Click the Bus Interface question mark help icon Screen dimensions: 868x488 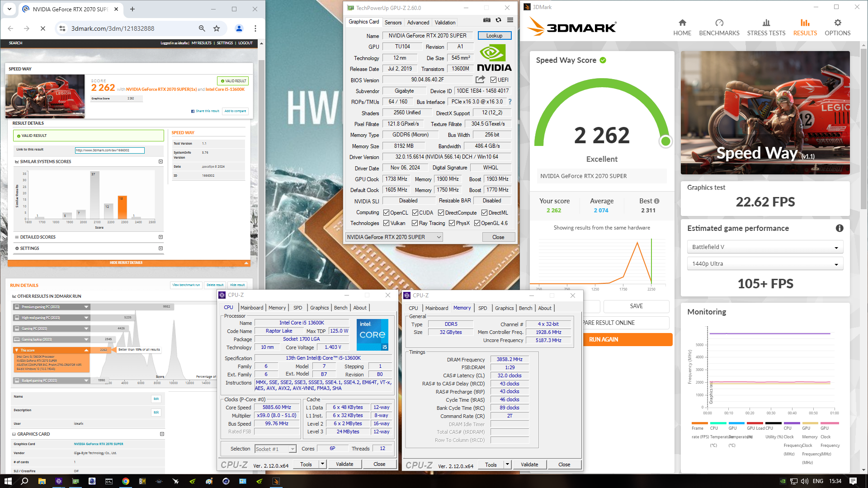coord(510,102)
